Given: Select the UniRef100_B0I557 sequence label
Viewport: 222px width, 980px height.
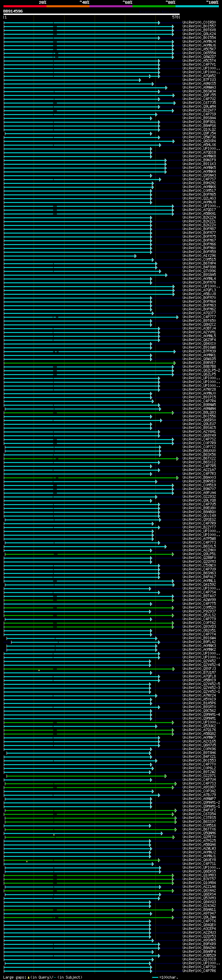Looking at the screenshot, I should click(x=199, y=26).
